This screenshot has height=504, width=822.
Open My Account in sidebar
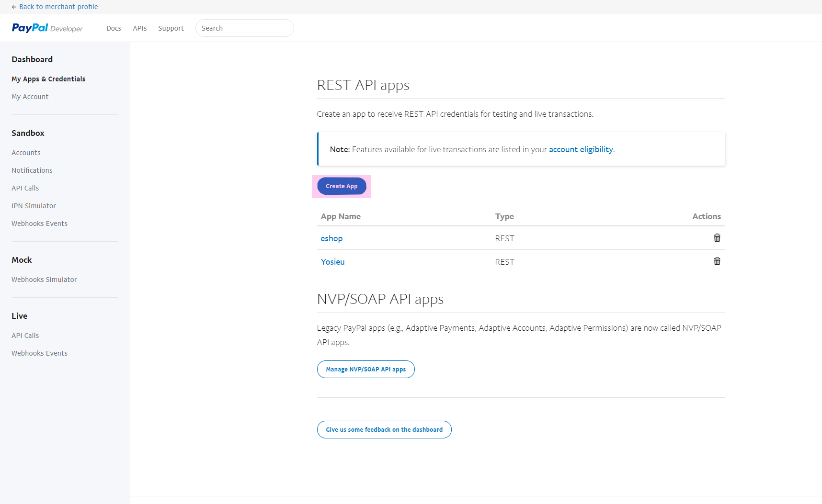coord(30,97)
